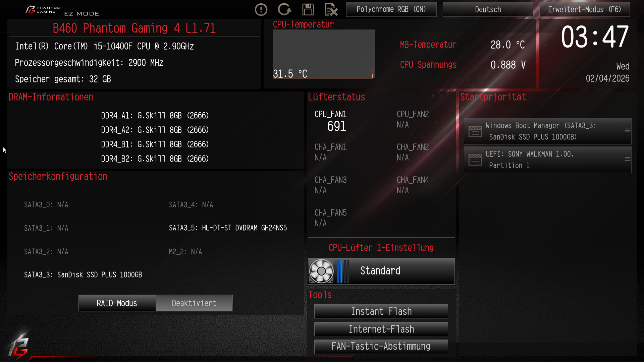Open the Deutsch language selector
This screenshot has width=644, height=362.
(x=488, y=9)
